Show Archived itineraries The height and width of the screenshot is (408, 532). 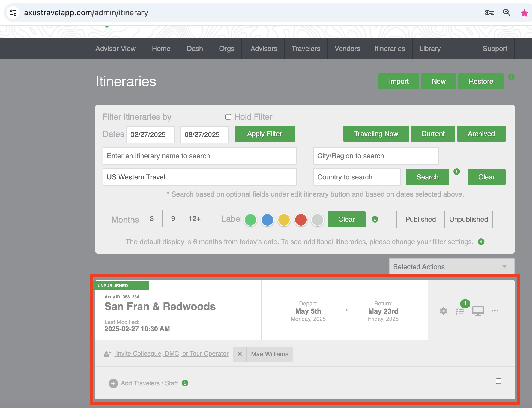(481, 134)
